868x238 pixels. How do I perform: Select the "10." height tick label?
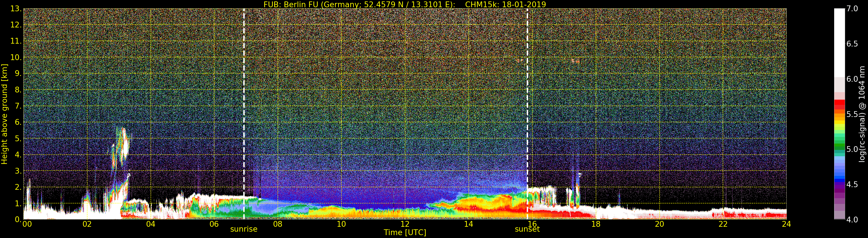[x=16, y=57]
